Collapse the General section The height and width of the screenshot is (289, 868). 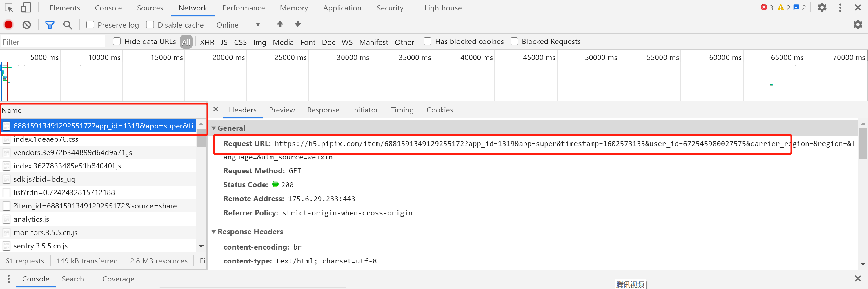pos(214,128)
